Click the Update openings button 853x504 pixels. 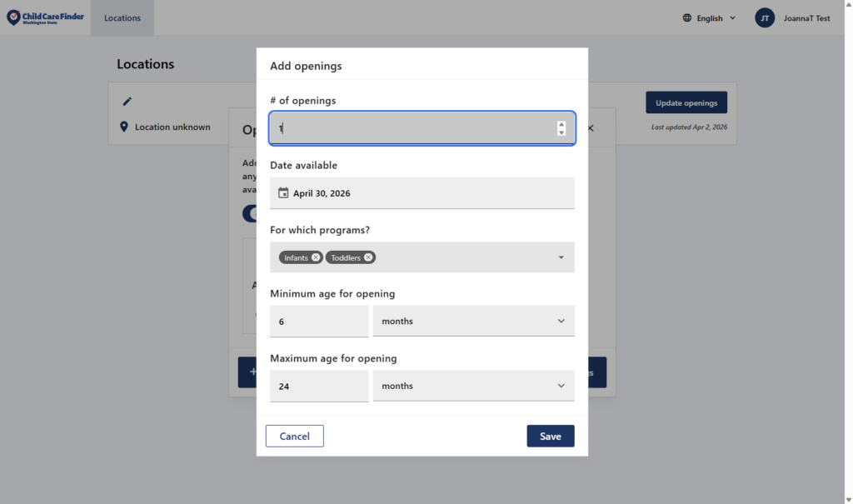686,103
